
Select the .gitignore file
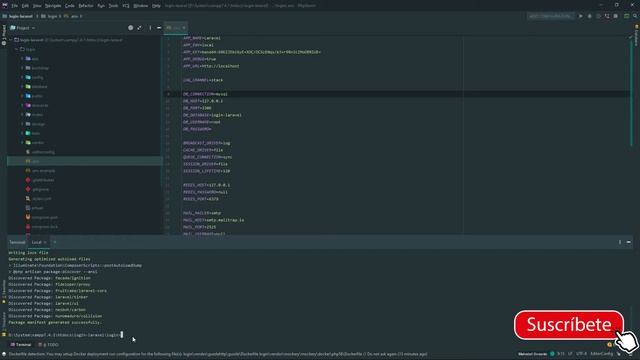pos(40,189)
